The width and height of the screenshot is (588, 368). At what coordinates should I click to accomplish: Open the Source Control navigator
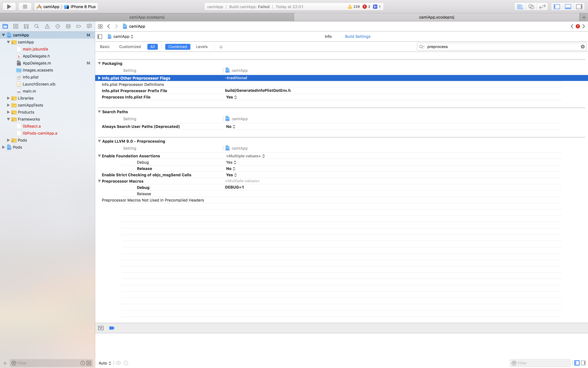tap(16, 26)
